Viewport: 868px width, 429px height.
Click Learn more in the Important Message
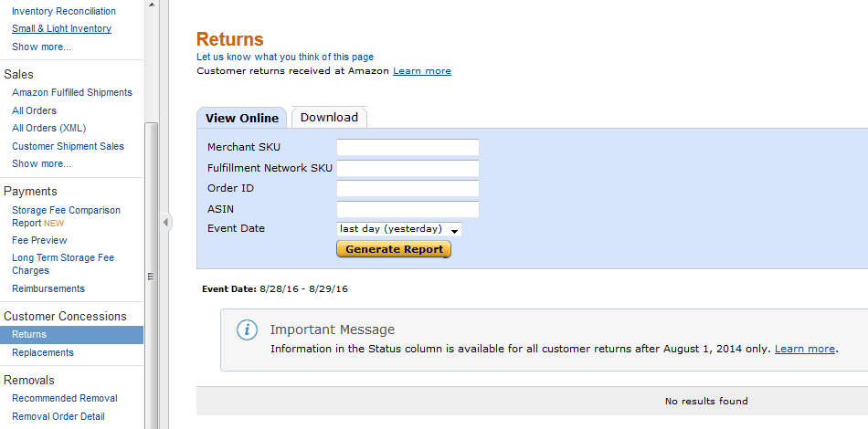[x=804, y=349]
